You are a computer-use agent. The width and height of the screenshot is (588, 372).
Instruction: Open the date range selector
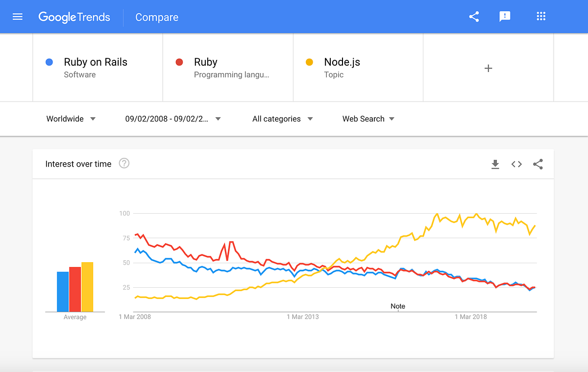172,119
